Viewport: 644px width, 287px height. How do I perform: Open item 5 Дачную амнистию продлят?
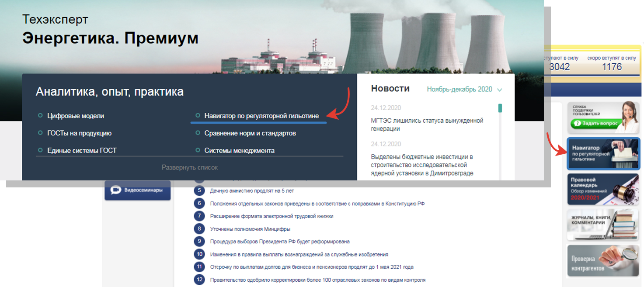[251, 191]
